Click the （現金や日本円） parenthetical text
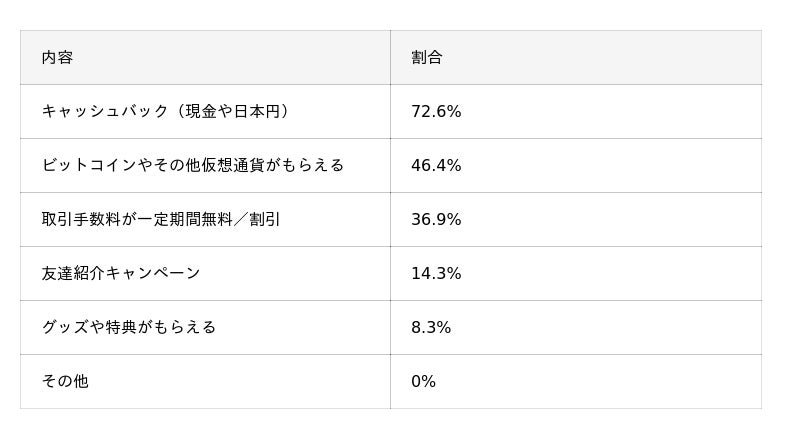Viewport: 800px width, 439px height. [232, 112]
